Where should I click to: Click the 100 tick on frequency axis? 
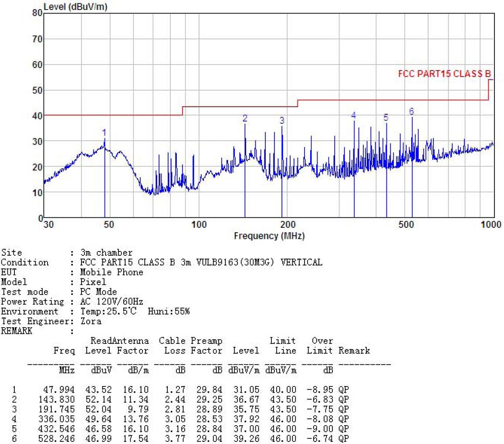199,224
